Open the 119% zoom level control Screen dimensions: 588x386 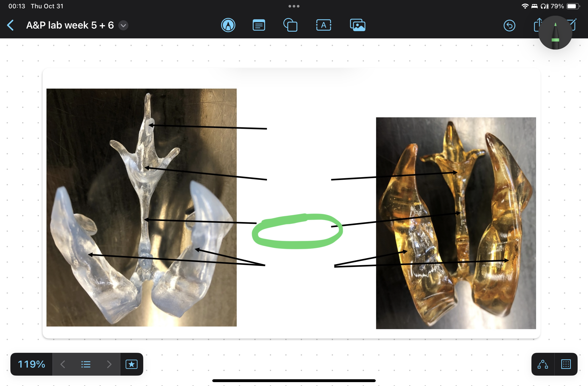tap(31, 364)
